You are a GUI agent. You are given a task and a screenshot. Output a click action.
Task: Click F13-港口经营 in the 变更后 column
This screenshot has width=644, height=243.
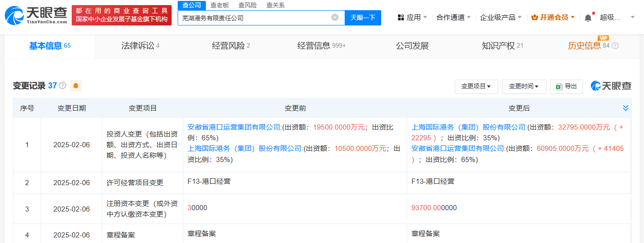click(433, 181)
